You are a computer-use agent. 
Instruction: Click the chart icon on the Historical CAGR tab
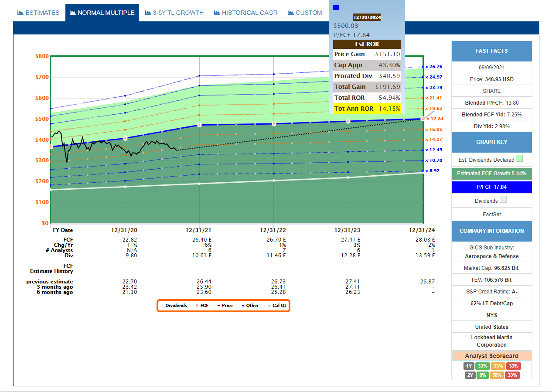coord(217,13)
